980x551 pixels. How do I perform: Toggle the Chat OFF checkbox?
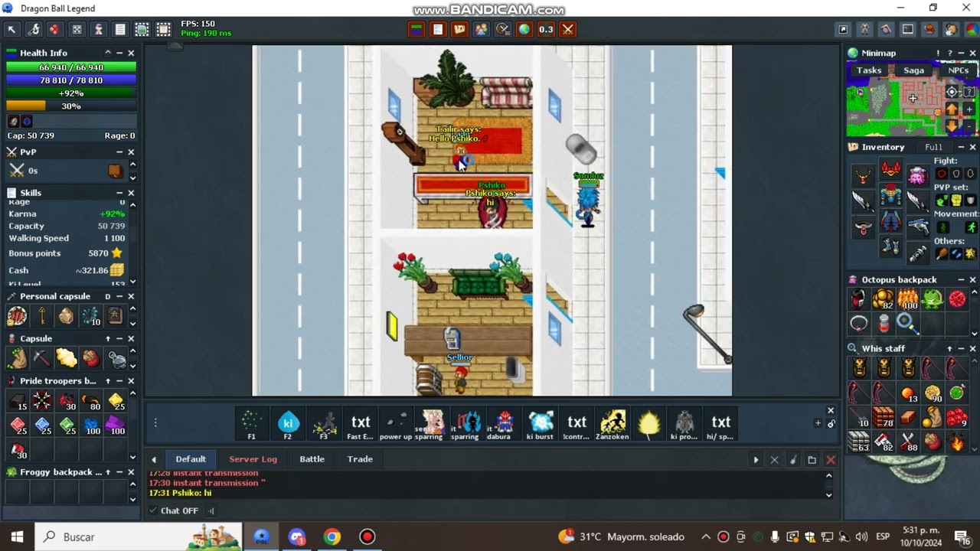point(153,510)
